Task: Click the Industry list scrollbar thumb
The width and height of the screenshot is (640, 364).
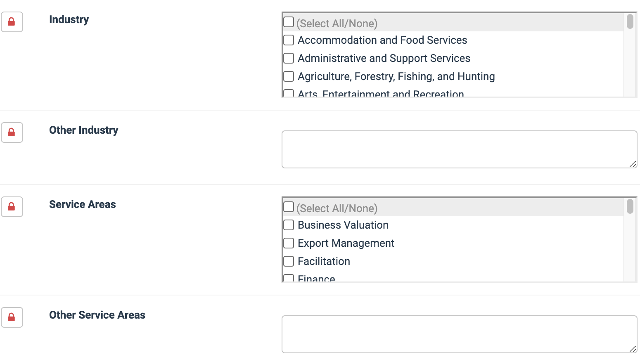Action: [x=630, y=21]
